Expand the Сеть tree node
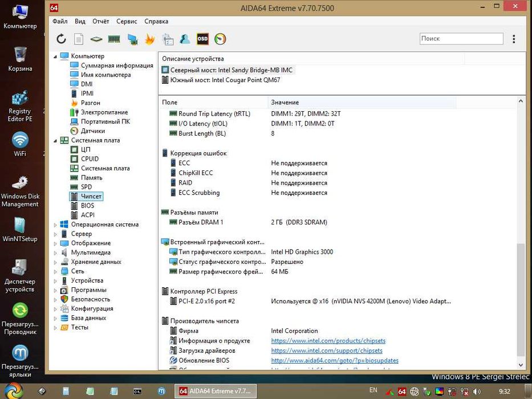 pos(55,271)
